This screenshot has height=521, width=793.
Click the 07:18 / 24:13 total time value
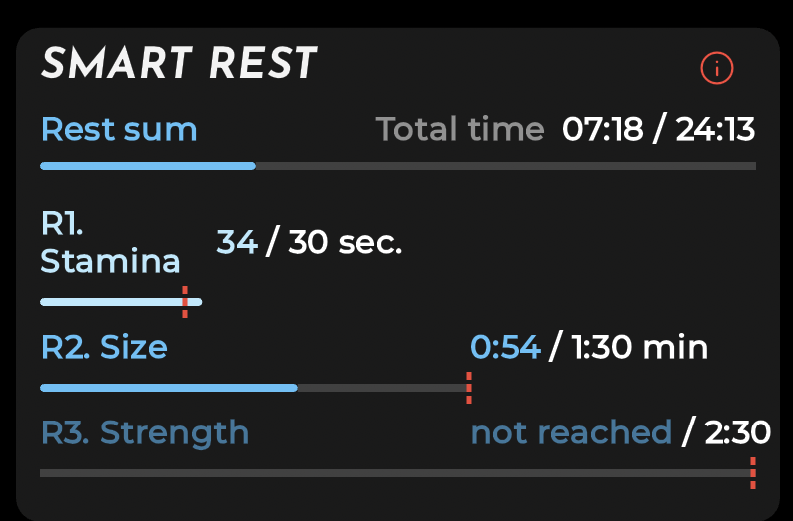tap(658, 129)
